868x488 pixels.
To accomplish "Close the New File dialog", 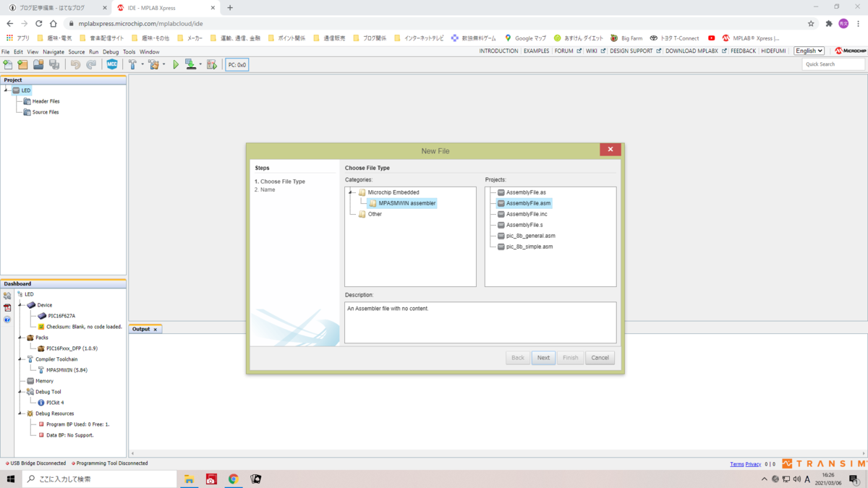I will pyautogui.click(x=610, y=150).
